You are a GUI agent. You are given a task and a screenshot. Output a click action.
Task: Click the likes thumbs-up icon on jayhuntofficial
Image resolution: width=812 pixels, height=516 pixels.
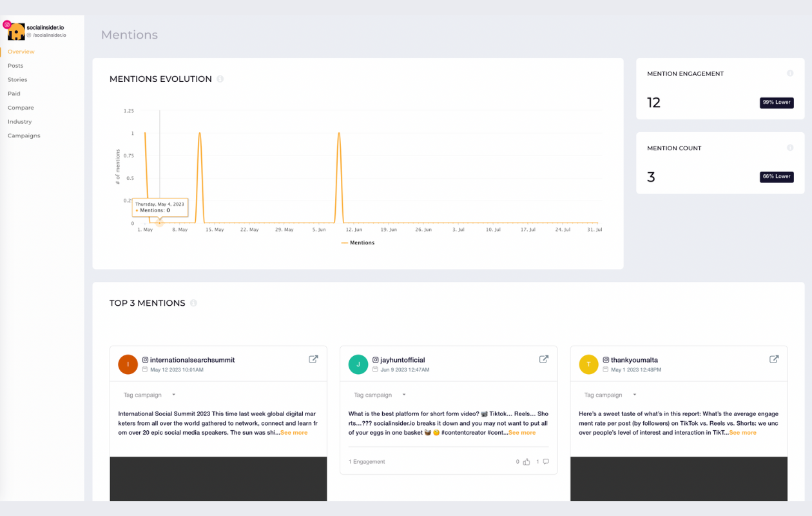[527, 462]
